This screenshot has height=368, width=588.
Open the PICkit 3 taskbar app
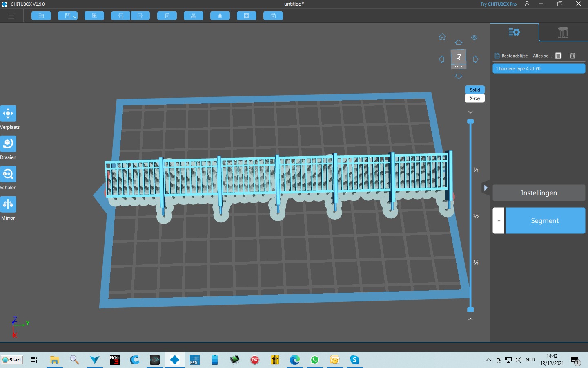click(115, 360)
